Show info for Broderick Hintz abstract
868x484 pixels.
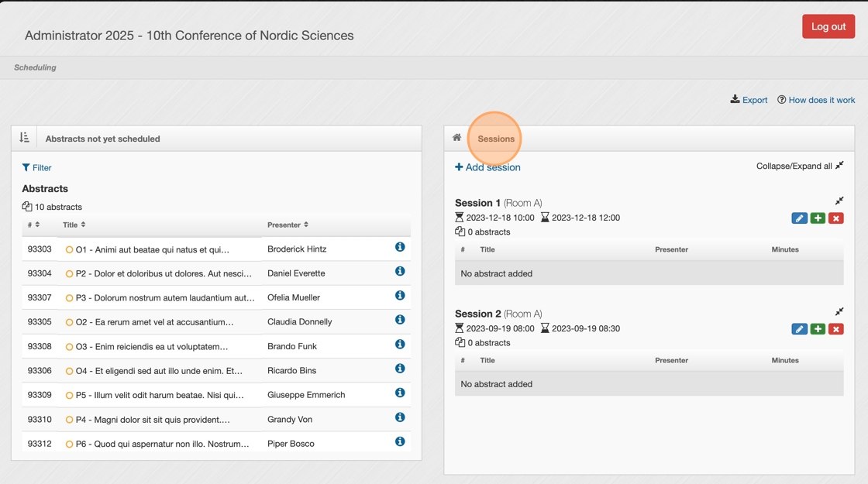point(400,247)
